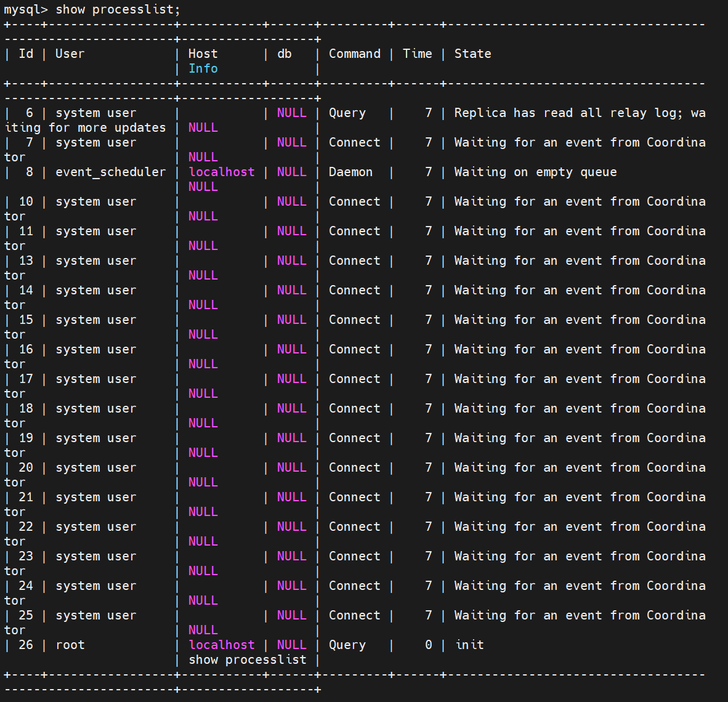
Task: Click the 'Time' column header
Action: 418,54
